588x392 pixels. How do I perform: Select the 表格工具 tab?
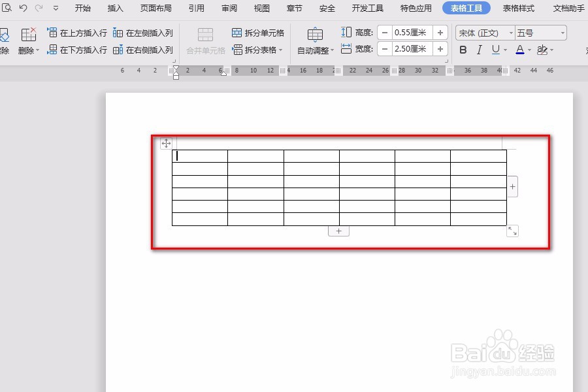tap(466, 8)
